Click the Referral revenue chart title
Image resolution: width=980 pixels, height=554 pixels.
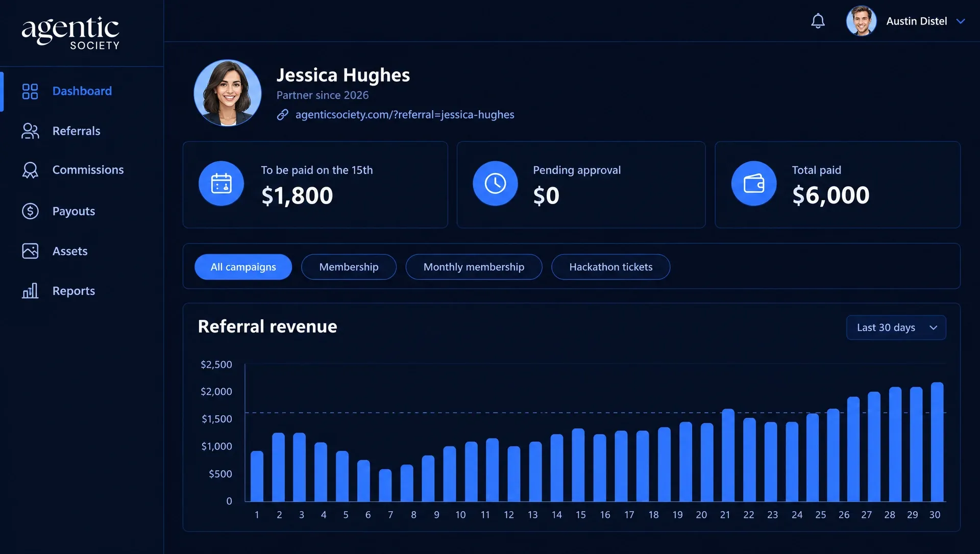pyautogui.click(x=267, y=326)
